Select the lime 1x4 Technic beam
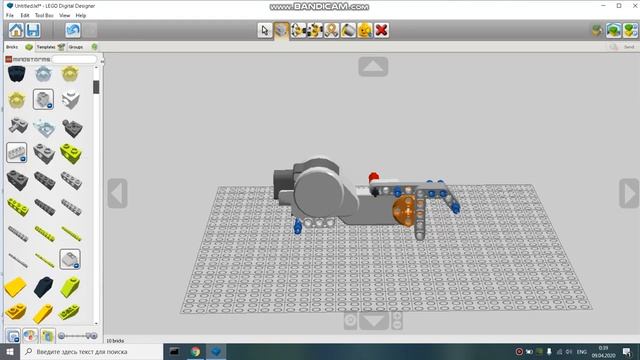 point(17,207)
